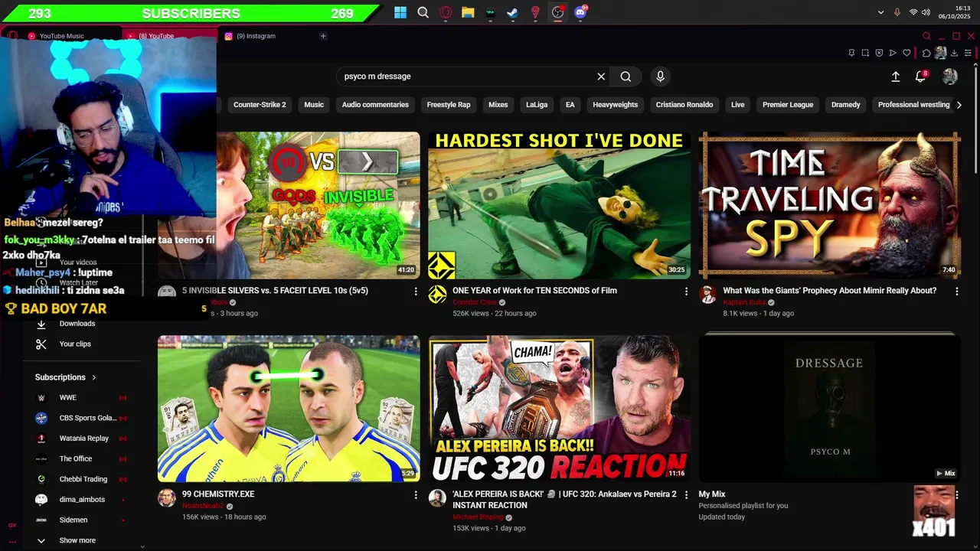Select the Mixes filter chip
The height and width of the screenshot is (551, 980).
point(498,105)
